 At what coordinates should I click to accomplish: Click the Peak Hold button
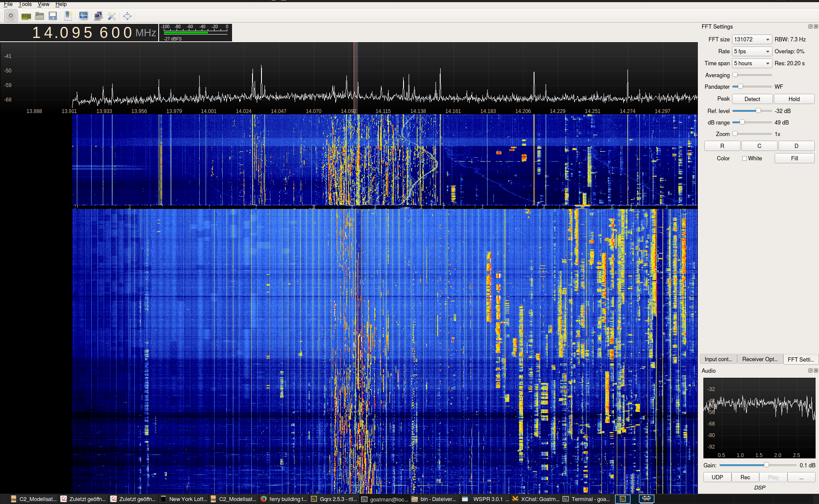coord(794,99)
